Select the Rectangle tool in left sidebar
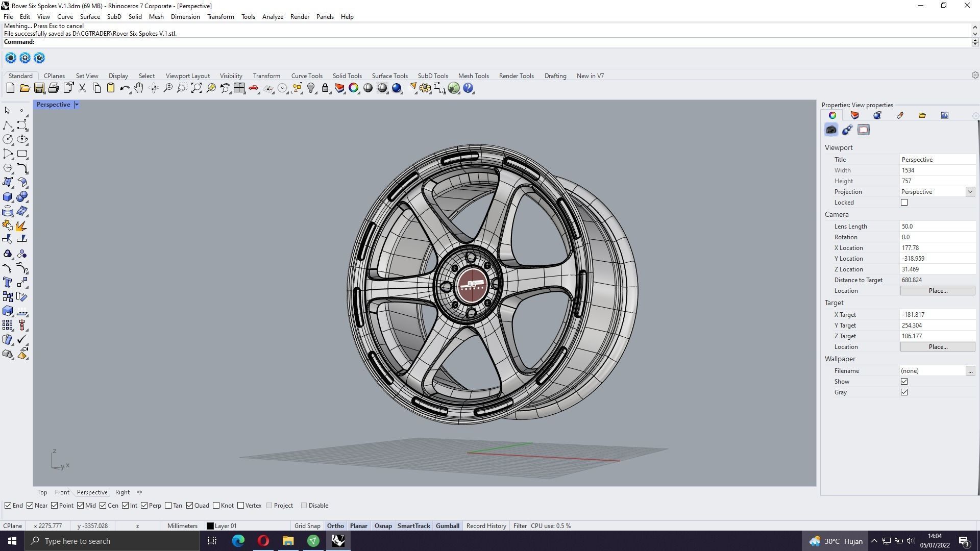Screen dimensions: 980x551 (x=22, y=154)
